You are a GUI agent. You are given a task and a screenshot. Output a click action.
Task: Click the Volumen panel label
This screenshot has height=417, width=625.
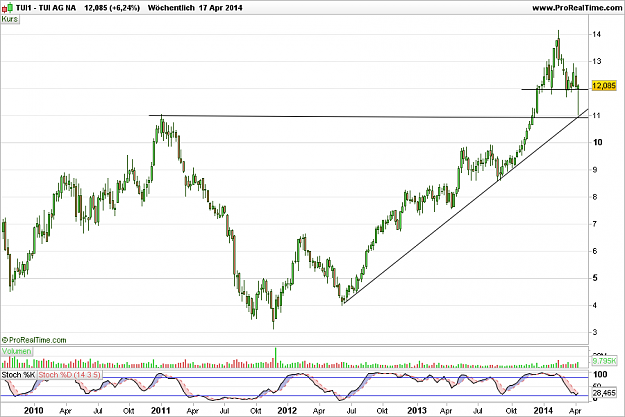tap(16, 351)
